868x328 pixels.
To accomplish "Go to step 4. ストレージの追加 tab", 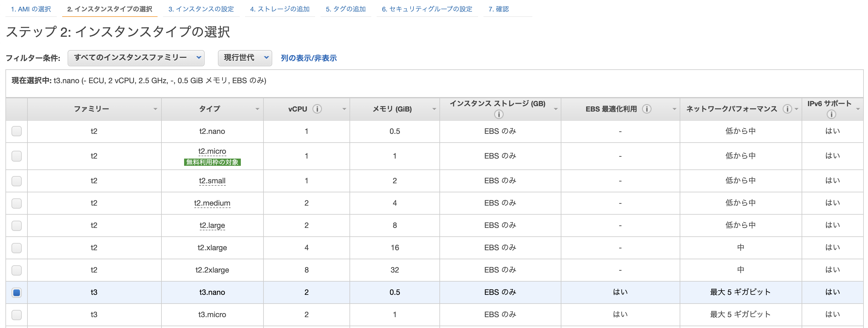I will tap(280, 9).
